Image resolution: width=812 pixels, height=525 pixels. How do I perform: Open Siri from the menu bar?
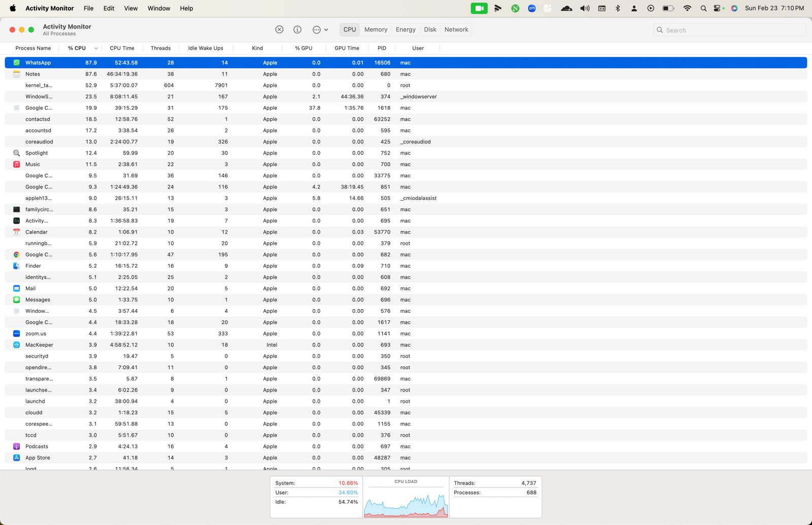click(734, 8)
